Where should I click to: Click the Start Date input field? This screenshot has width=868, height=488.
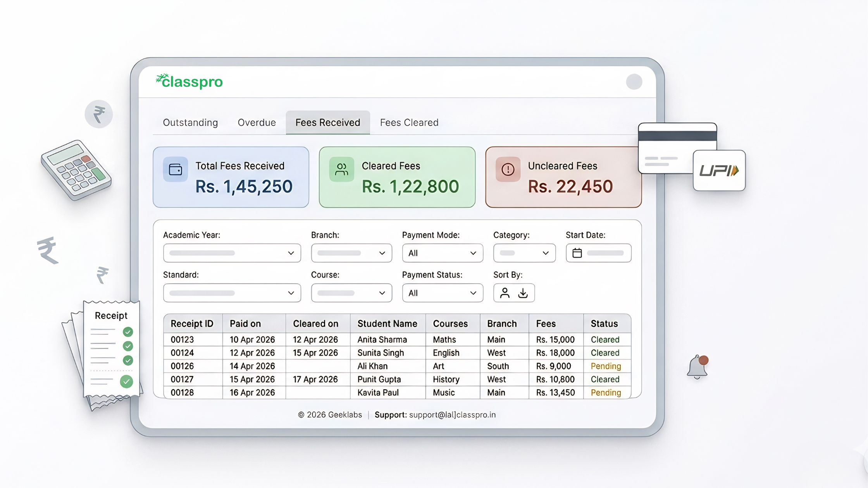point(604,253)
